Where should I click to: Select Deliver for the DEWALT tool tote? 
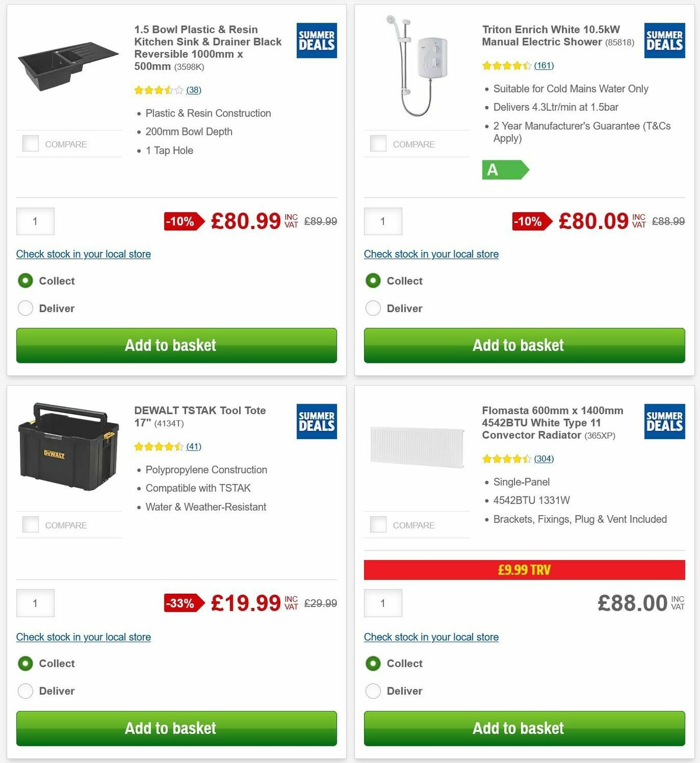pyautogui.click(x=25, y=691)
